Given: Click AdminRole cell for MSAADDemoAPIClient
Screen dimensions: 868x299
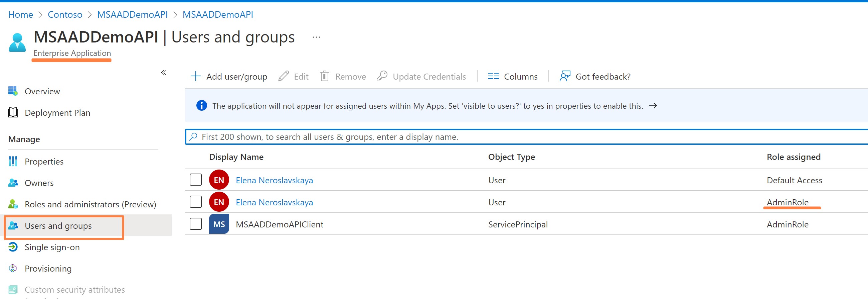Looking at the screenshot, I should click(x=788, y=224).
